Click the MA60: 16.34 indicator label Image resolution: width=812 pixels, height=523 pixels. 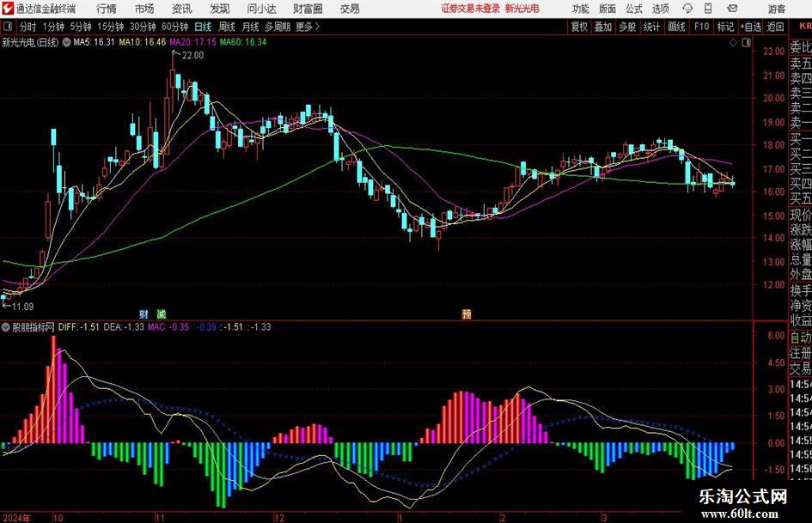click(x=243, y=42)
